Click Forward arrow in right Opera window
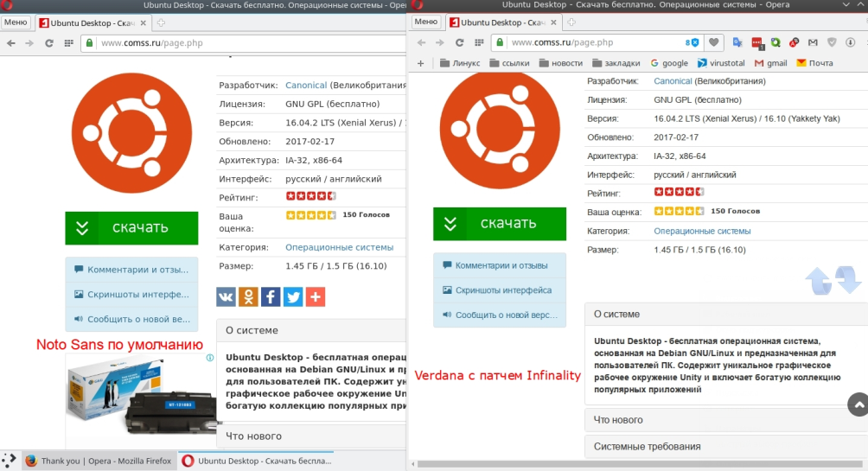Image resolution: width=868 pixels, height=471 pixels. pos(439,42)
